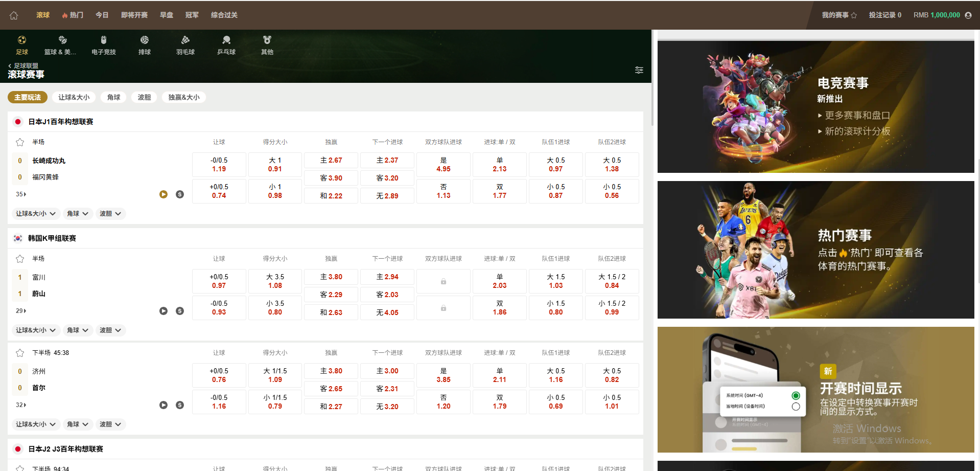Expand 角球 dropdown under 富川 match
The width and height of the screenshot is (980, 471).
coord(78,330)
